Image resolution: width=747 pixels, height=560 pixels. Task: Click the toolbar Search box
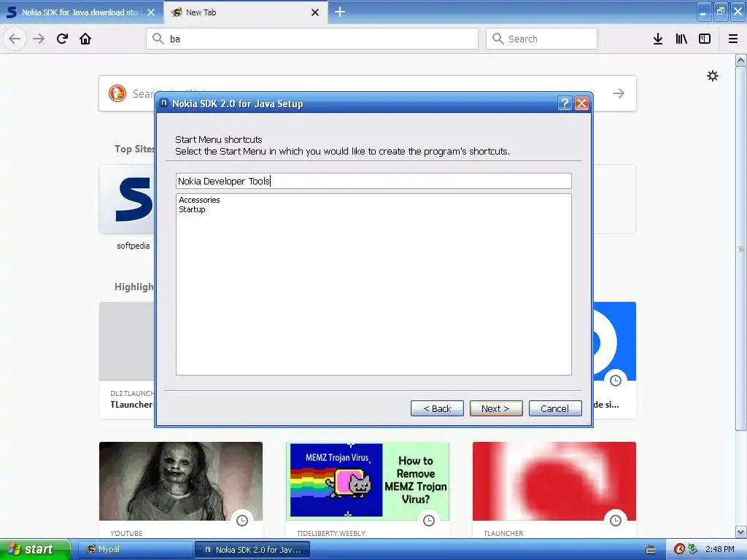tap(541, 39)
